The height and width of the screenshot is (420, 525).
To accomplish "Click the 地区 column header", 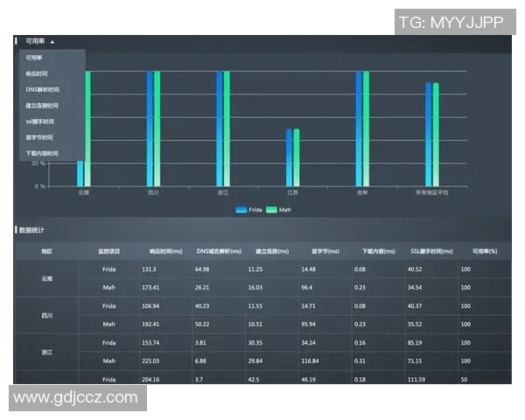I will [46, 251].
